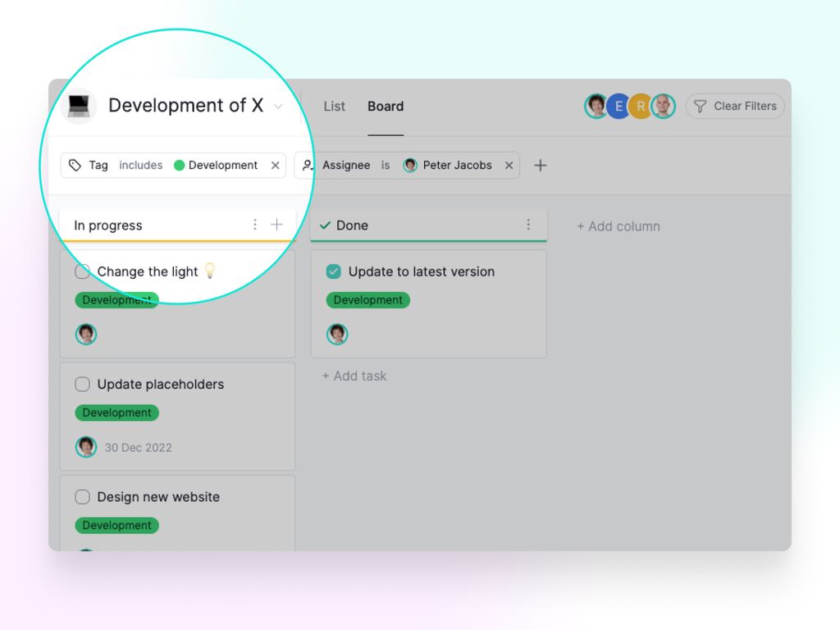Add a new filter with plus icon
The height and width of the screenshot is (630, 840).
coord(540,165)
